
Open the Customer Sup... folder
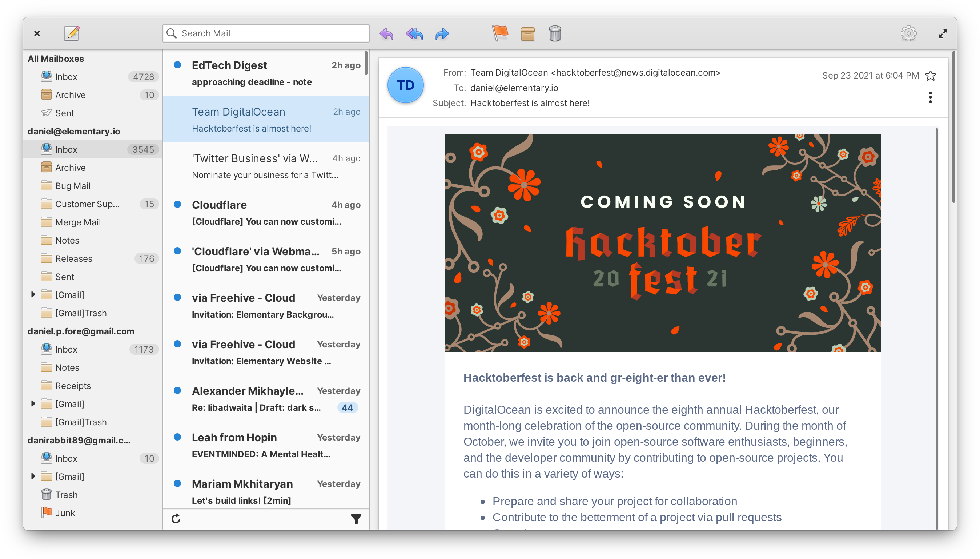pos(87,204)
